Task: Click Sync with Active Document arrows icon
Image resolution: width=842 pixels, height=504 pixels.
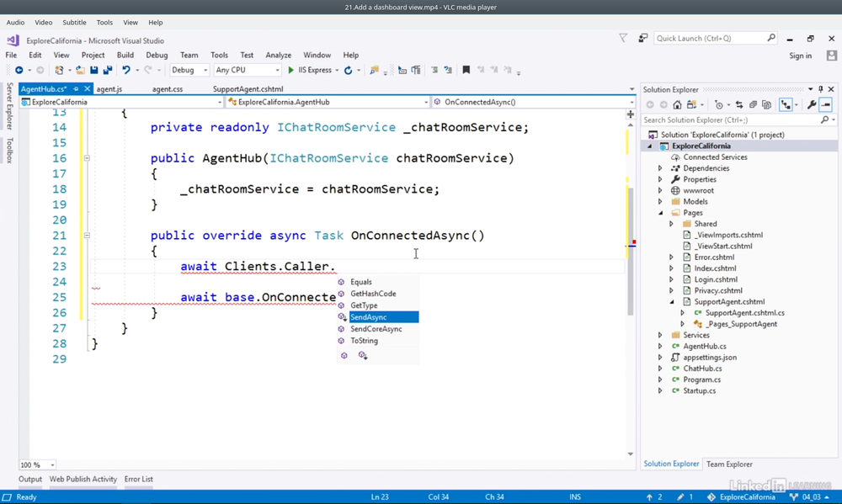Action: (739, 104)
